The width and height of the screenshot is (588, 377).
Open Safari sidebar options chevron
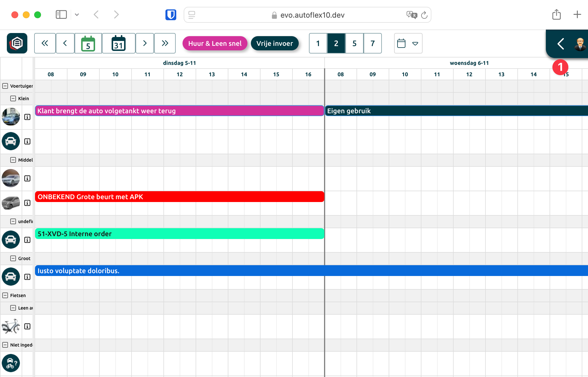(77, 15)
